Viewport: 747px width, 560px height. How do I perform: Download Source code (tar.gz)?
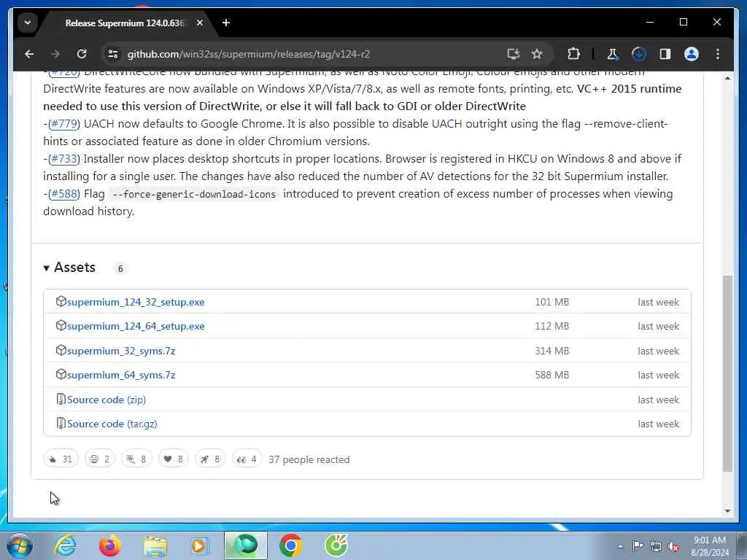coord(112,424)
